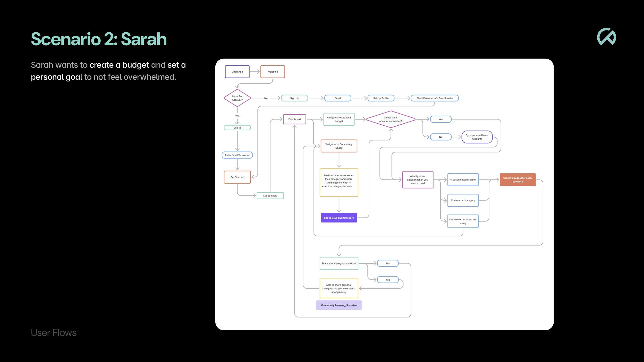
Task: Click the Sign Up node
Action: (x=294, y=98)
